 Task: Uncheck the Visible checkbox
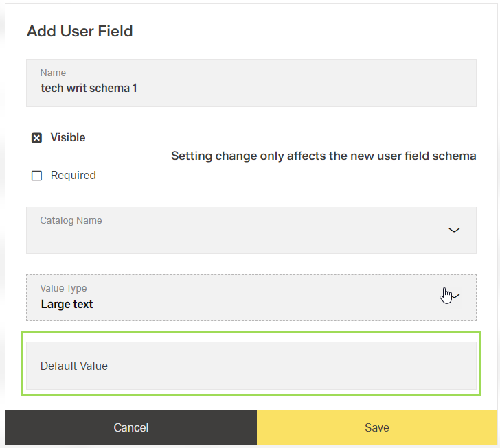(x=37, y=138)
